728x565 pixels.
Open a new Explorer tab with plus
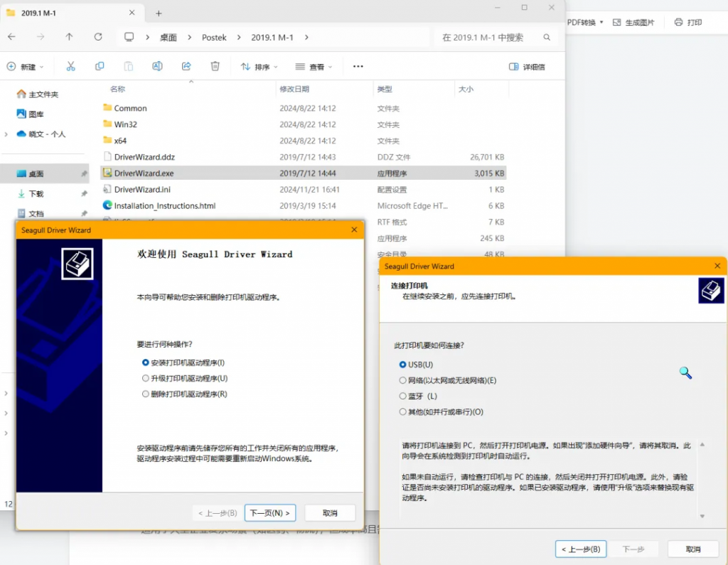pos(159,14)
